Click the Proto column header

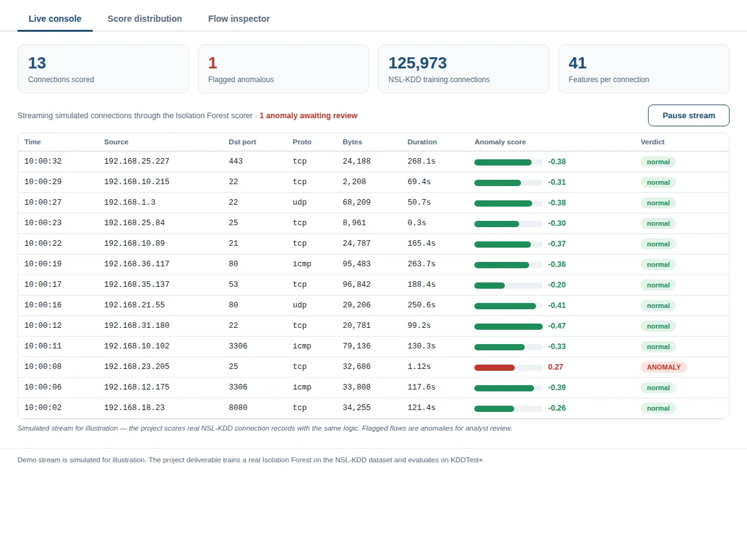(x=302, y=142)
